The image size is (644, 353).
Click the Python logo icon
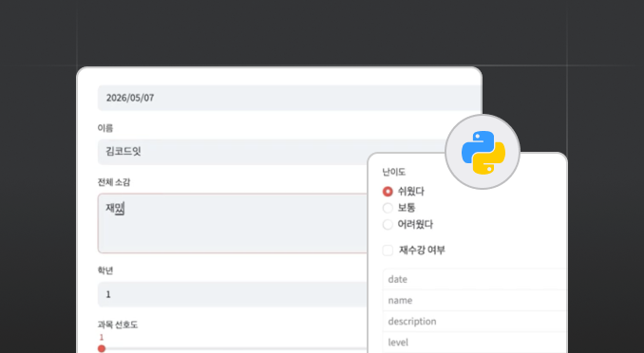coord(483,152)
